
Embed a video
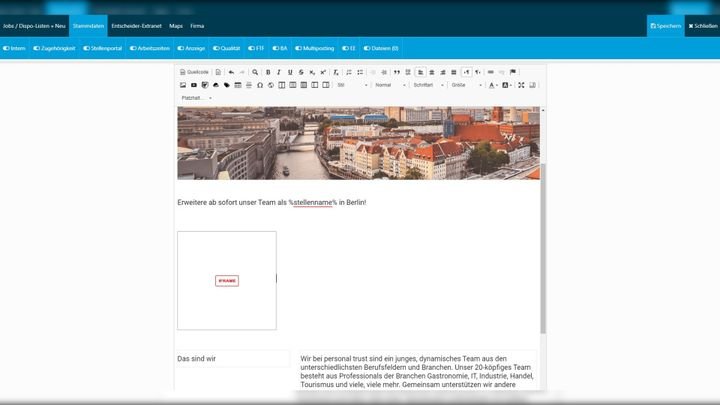(x=194, y=85)
